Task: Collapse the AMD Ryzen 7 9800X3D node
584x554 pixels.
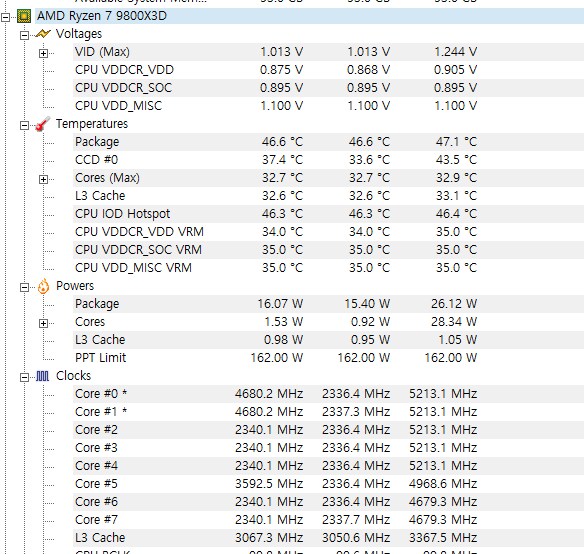Action: pyautogui.click(x=6, y=17)
